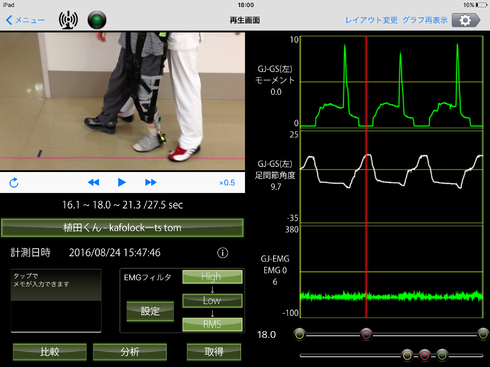Go back to メニュー
Screen dimensions: 490x367
tap(25, 20)
